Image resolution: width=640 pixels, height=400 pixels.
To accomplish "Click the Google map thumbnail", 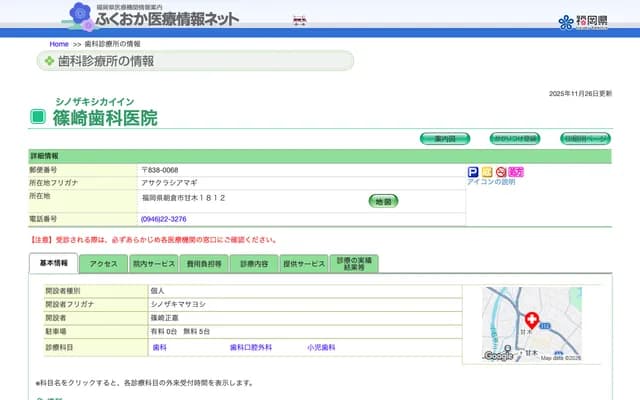I will tap(531, 324).
